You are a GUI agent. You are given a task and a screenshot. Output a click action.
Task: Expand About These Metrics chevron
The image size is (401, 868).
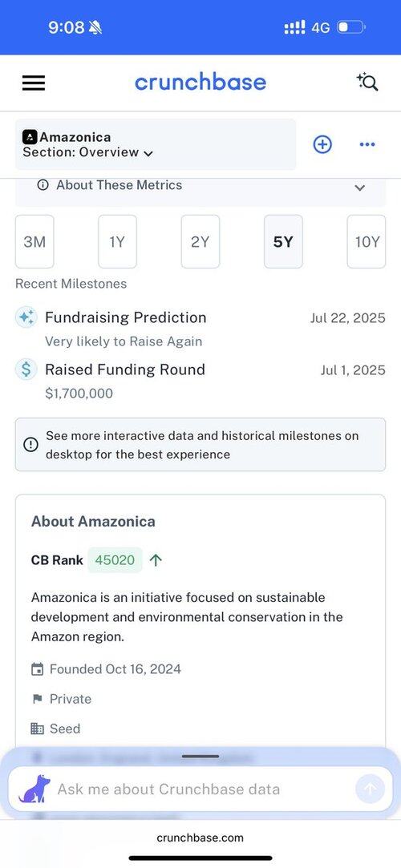pos(360,188)
